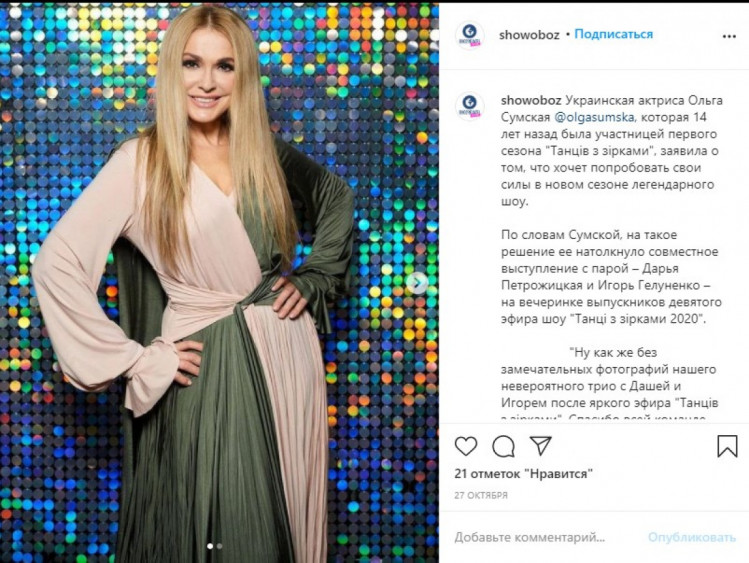Click the 27 октября post date
The image size is (749, 563).
pyautogui.click(x=481, y=495)
